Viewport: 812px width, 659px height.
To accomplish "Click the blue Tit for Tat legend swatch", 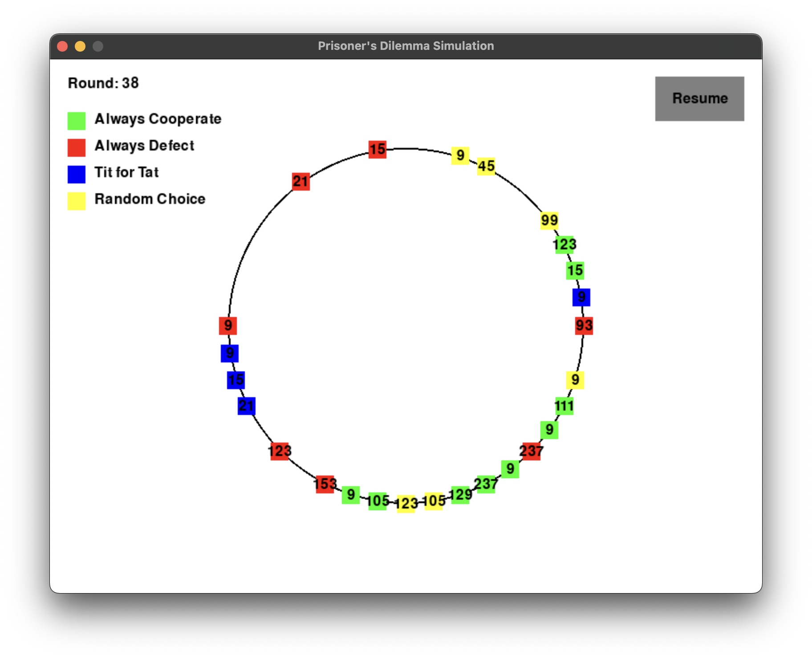I will (x=77, y=174).
